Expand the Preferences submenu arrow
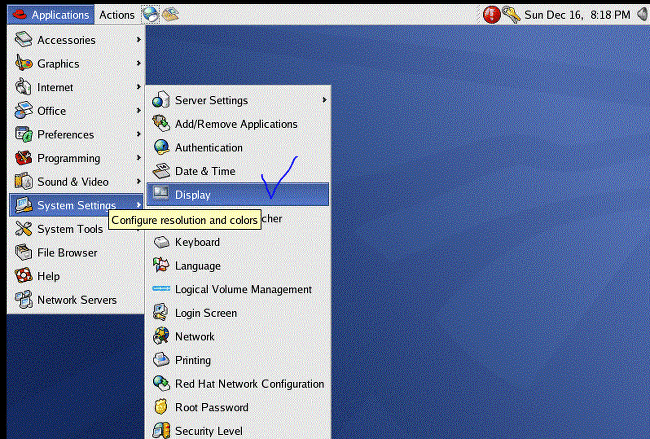The width and height of the screenshot is (650, 439). point(138,134)
